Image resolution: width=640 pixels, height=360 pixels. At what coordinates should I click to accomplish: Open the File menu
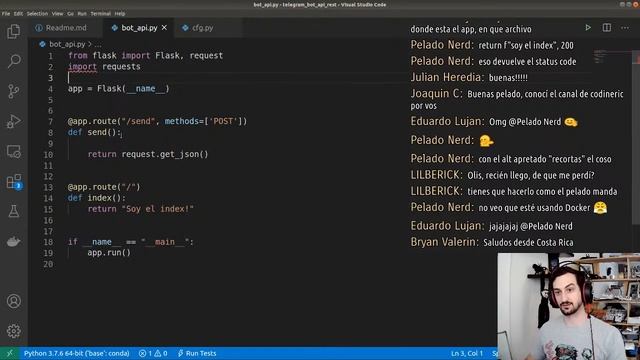[6, 13]
